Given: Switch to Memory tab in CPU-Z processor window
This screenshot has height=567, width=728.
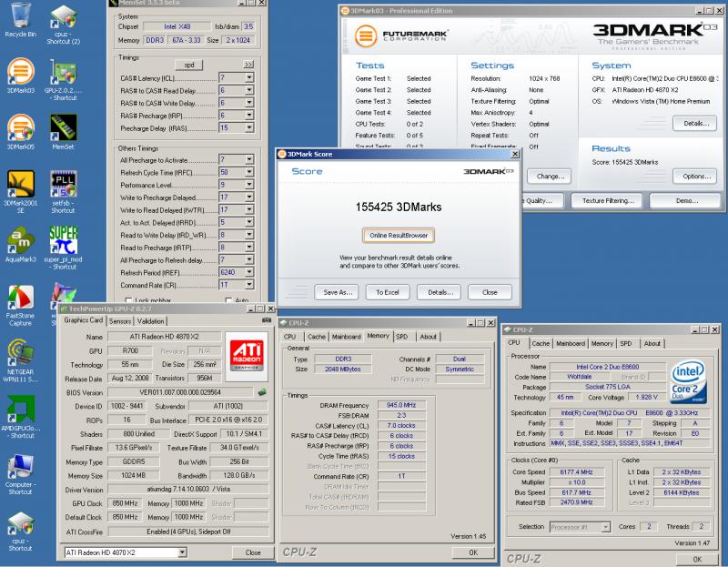Looking at the screenshot, I should [x=602, y=344].
